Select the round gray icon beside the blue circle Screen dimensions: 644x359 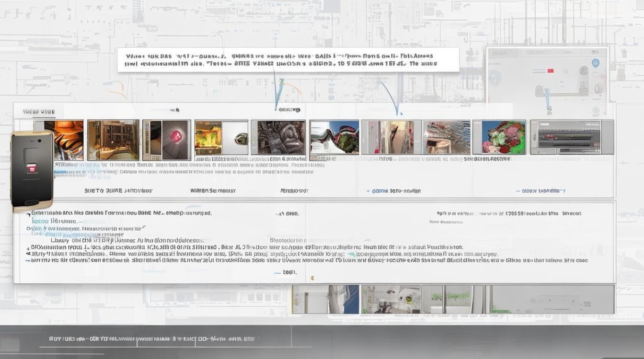click(584, 71)
